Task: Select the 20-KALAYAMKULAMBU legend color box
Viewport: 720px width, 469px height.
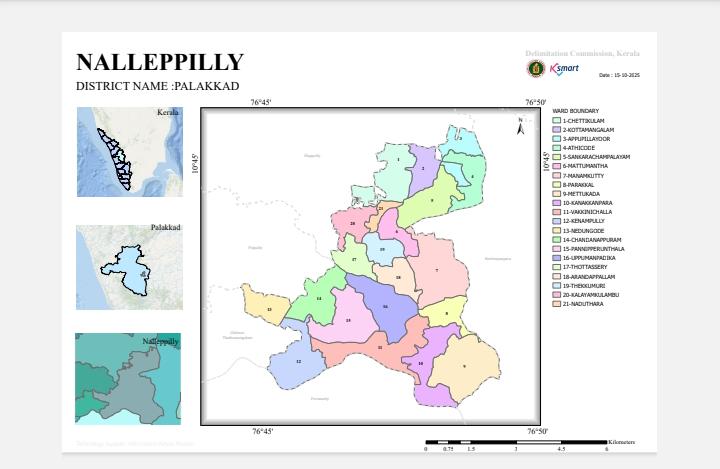Action: (557, 295)
